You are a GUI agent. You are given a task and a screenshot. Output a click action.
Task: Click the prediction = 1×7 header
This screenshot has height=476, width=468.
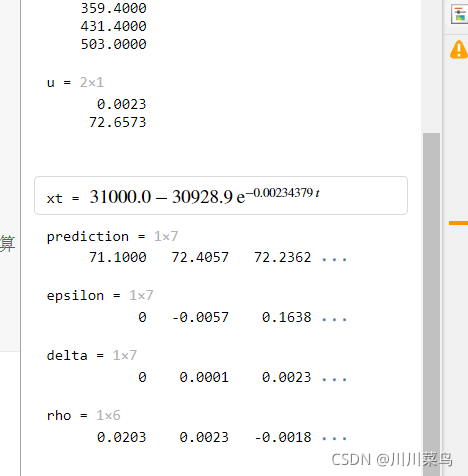coord(112,237)
